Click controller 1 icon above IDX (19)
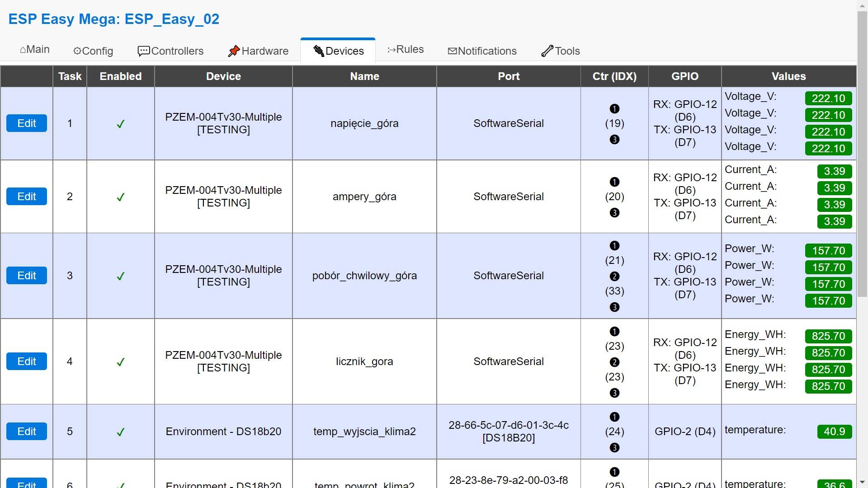Viewport: 868px width, 488px height. click(614, 108)
